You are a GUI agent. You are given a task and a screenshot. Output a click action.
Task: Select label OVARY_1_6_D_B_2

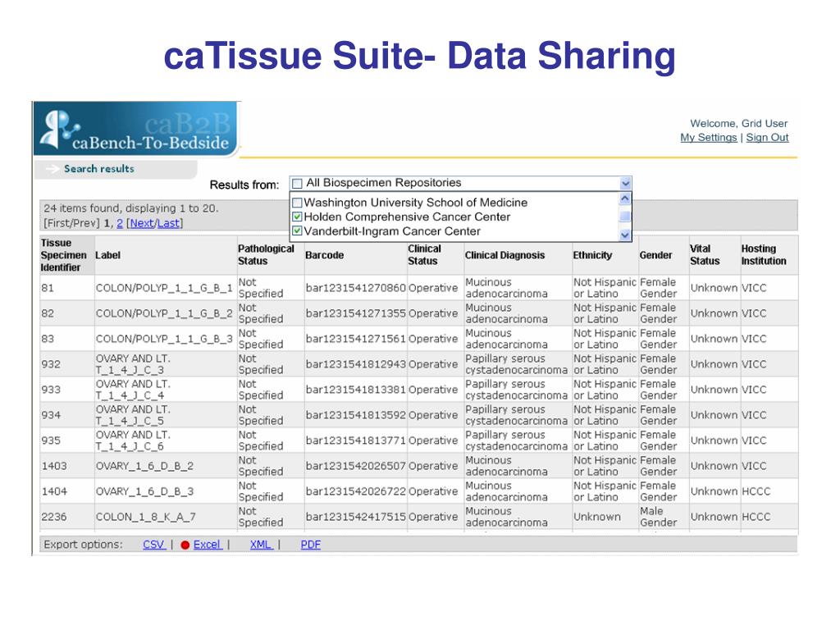[144, 466]
